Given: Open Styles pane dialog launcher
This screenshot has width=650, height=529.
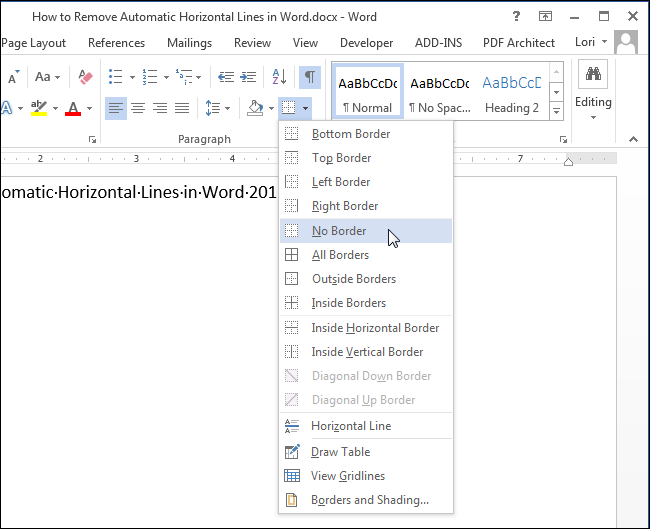Looking at the screenshot, I should pyautogui.click(x=563, y=140).
